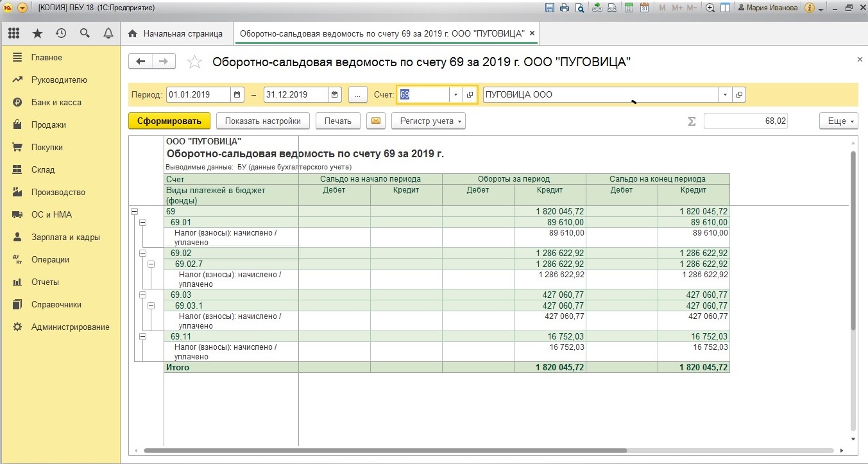Open calendar picker for start date
Screen dimensions: 868x464
(x=237, y=94)
